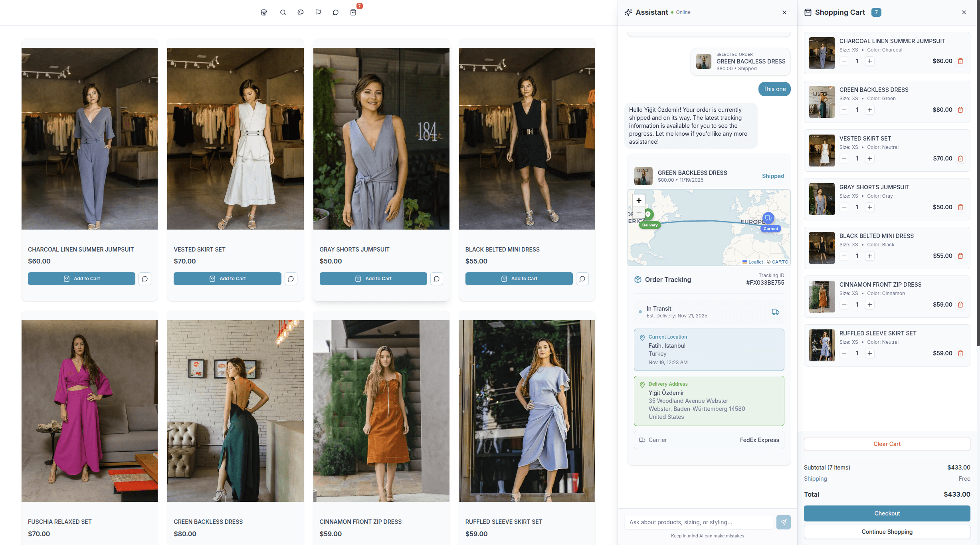This screenshot has width=980, height=545.
Task: Open the shopping bag icon with badge 7
Action: (353, 12)
